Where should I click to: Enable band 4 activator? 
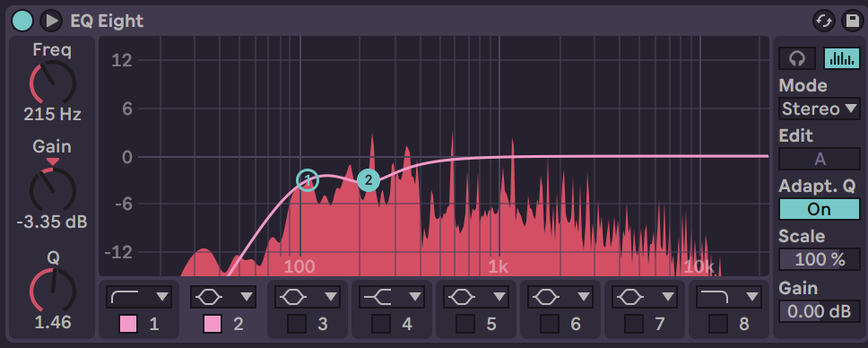(x=381, y=324)
